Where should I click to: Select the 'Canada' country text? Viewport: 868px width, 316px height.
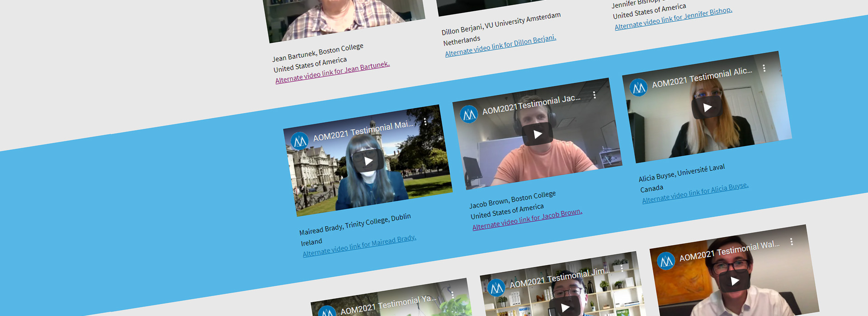click(x=652, y=189)
